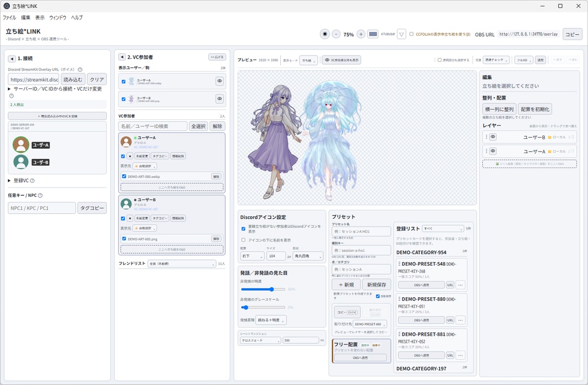
Task: Open more options for DEMO-PRESET-880
Action: pyautogui.click(x=461, y=320)
